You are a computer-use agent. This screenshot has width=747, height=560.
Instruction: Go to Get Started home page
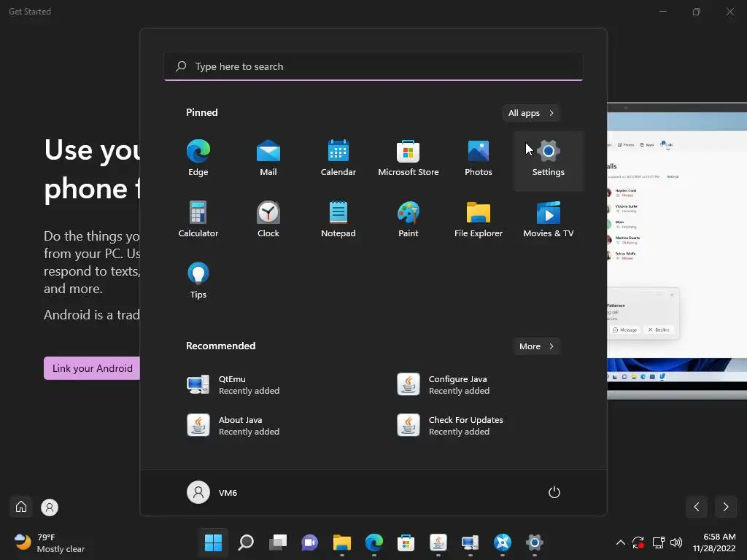click(21, 507)
